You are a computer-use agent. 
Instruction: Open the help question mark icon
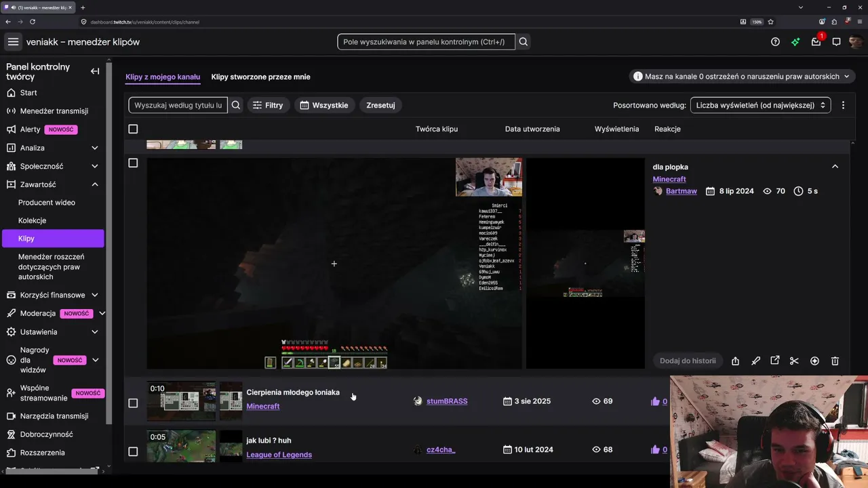[x=775, y=42]
